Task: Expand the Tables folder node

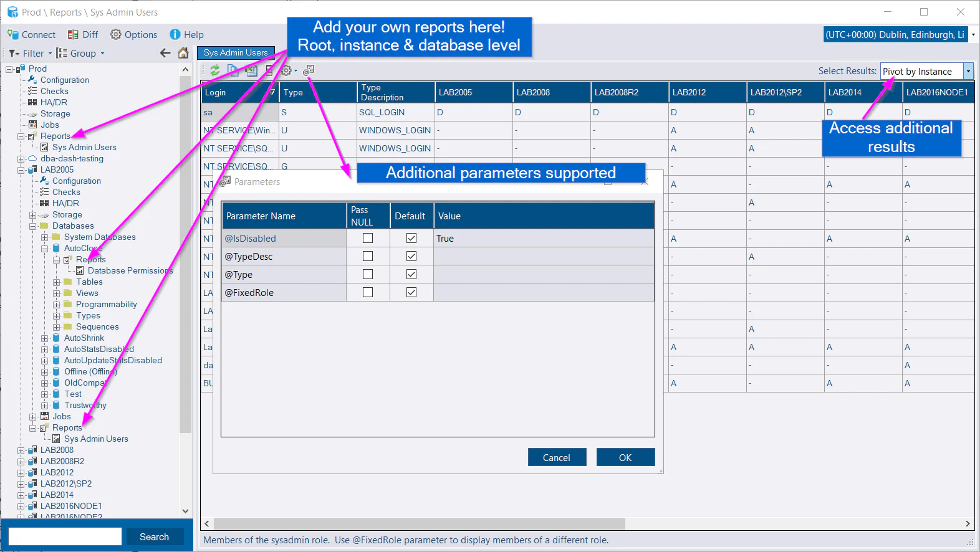Action: (x=57, y=282)
